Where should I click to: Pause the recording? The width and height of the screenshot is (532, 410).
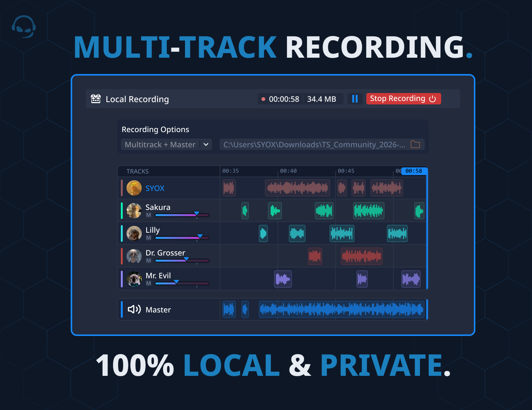[x=355, y=99]
